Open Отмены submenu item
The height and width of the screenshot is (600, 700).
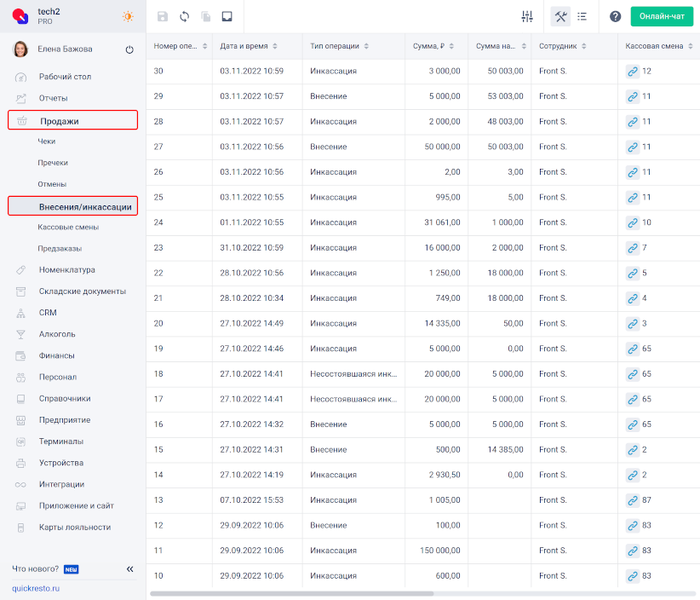click(52, 184)
